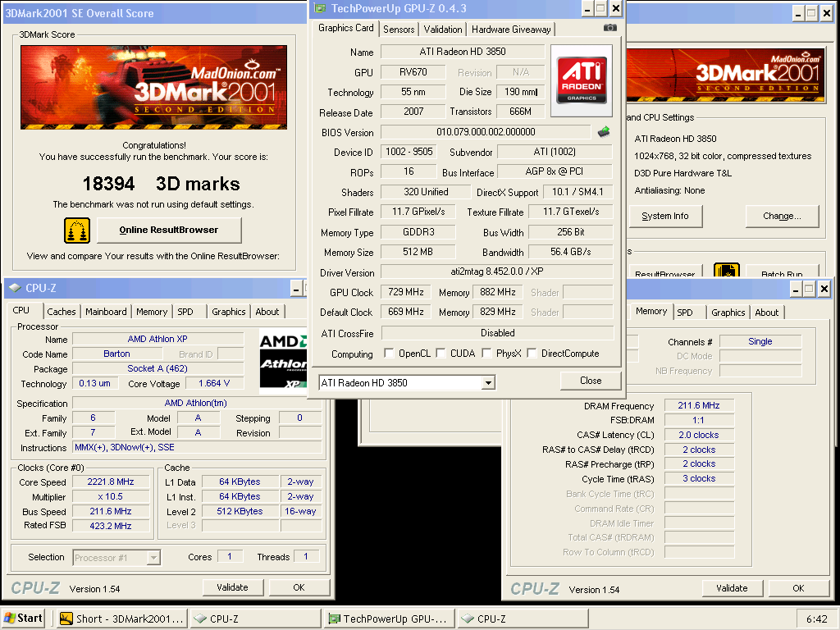Click the Channels # Single value
The width and height of the screenshot is (840, 630).
(x=760, y=342)
